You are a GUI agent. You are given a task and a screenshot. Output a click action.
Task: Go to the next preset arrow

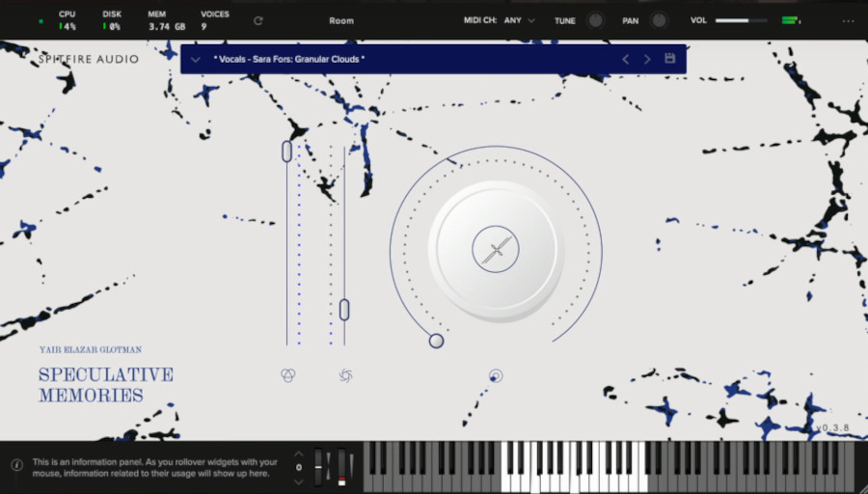click(x=647, y=59)
